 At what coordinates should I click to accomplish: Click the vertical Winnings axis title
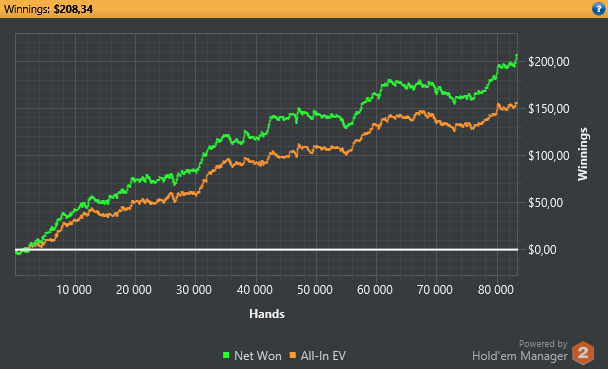click(x=583, y=154)
